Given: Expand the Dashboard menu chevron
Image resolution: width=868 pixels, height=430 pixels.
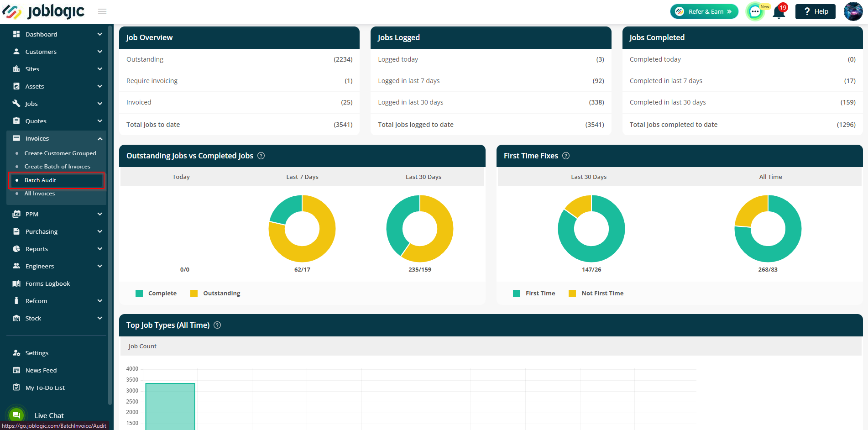Looking at the screenshot, I should [100, 34].
